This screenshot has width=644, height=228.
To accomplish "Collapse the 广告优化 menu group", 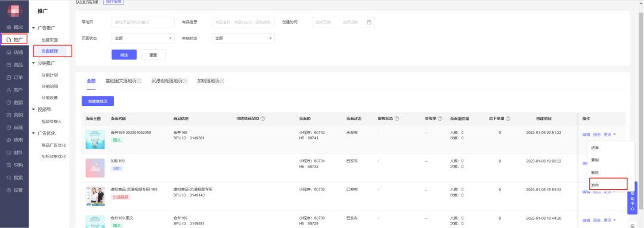I will (33, 133).
